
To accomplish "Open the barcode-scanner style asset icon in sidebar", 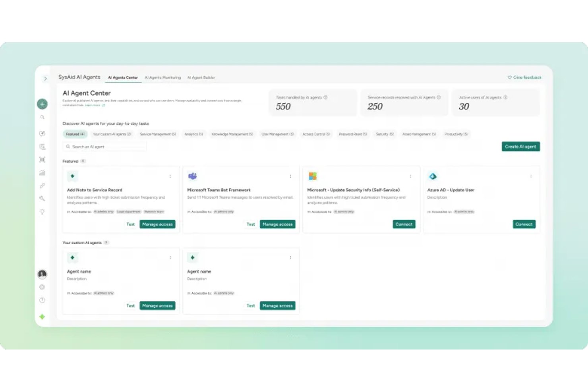I will point(42,160).
